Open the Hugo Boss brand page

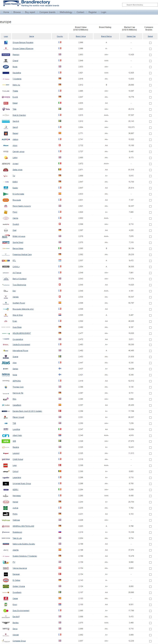pyautogui.click(x=17, y=327)
